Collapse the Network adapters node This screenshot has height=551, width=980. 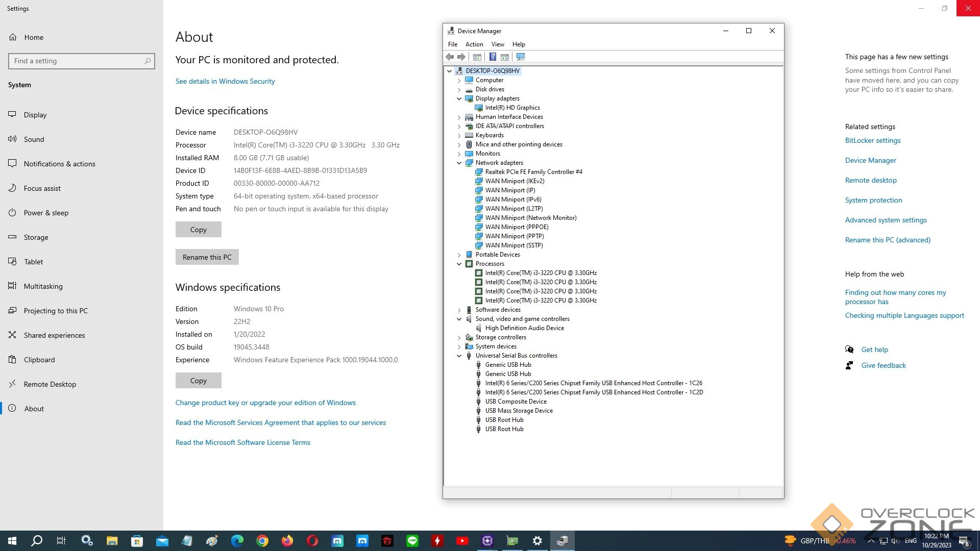tap(459, 163)
